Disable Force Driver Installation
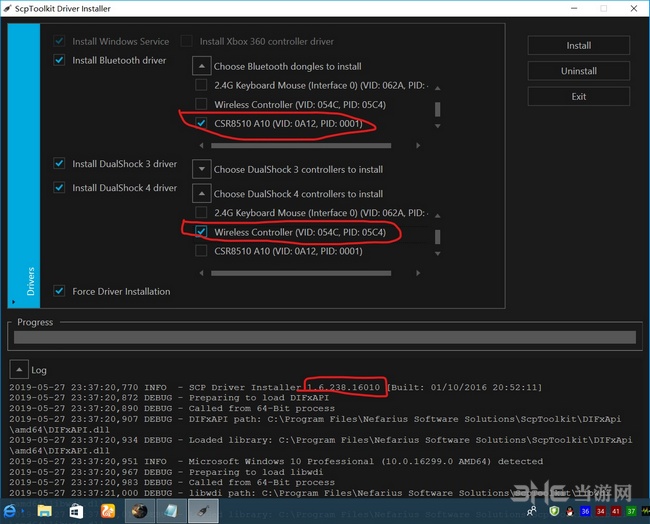 tap(59, 291)
